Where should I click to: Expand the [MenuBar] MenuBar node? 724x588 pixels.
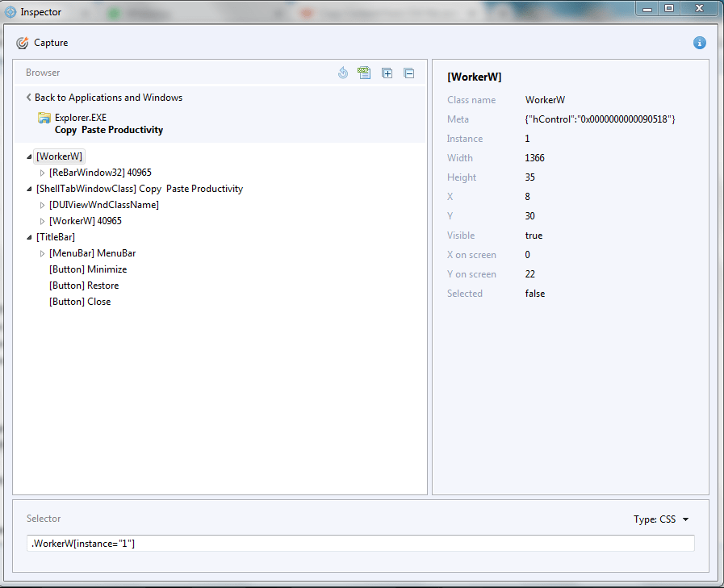tap(42, 252)
